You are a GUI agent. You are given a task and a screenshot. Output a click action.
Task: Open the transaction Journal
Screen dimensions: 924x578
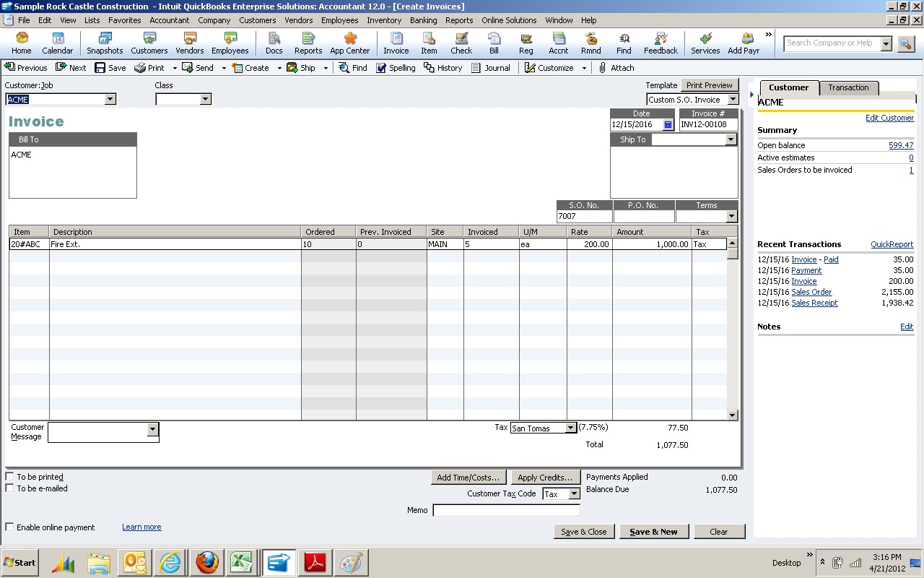(491, 67)
